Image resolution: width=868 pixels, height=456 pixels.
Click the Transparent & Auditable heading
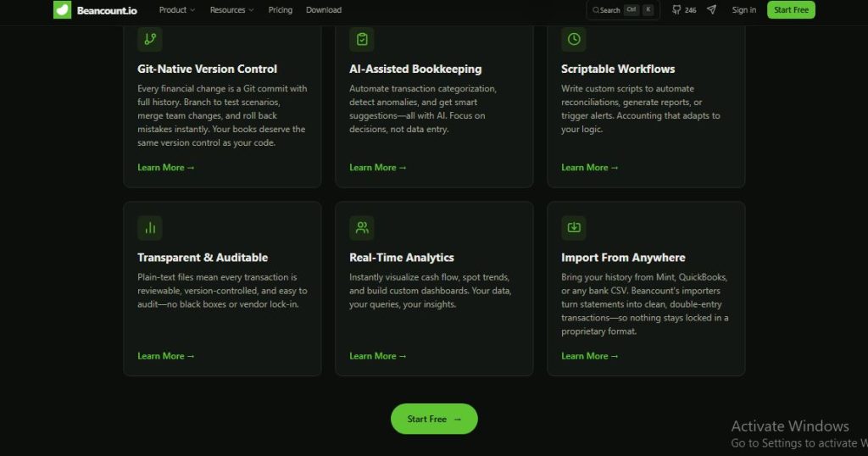(203, 258)
